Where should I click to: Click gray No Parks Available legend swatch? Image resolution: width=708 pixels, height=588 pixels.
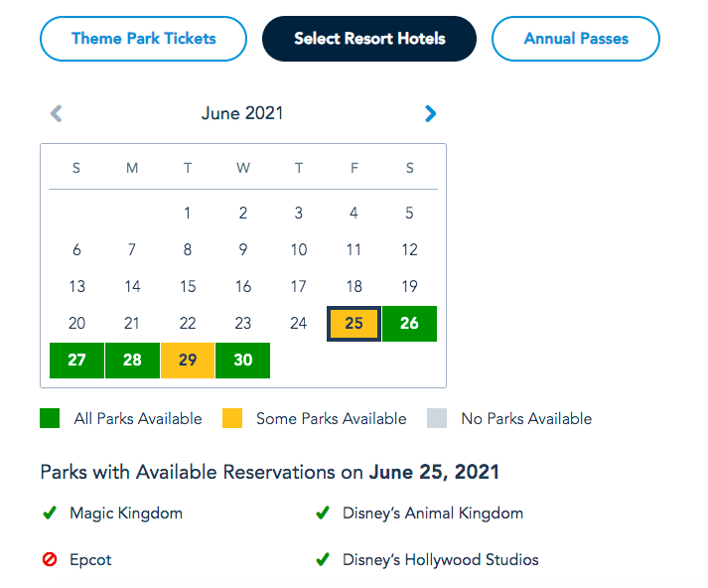click(437, 418)
